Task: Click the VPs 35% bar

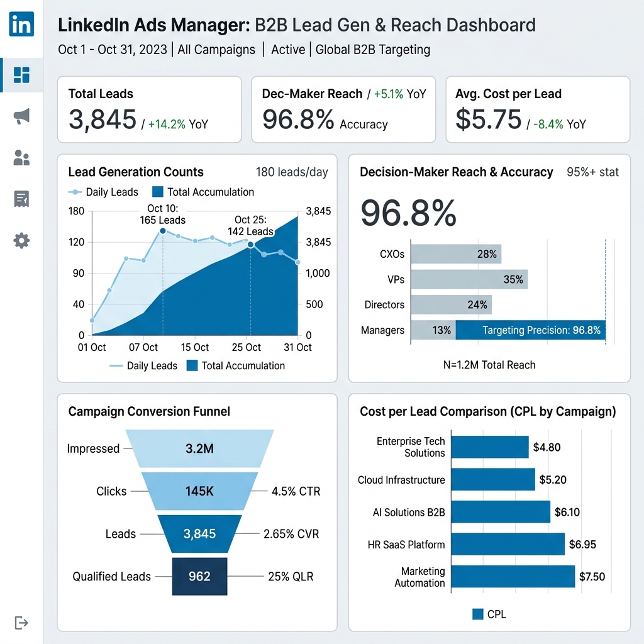Action: tap(469, 279)
